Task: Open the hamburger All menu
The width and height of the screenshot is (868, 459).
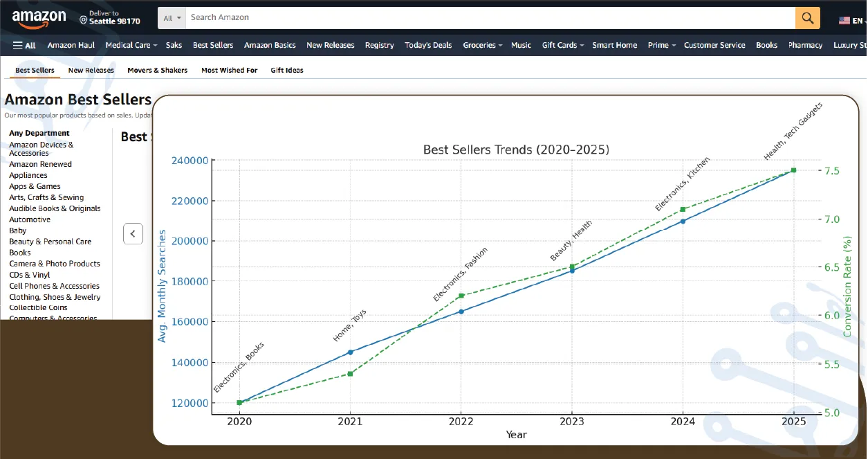Action: pos(24,45)
